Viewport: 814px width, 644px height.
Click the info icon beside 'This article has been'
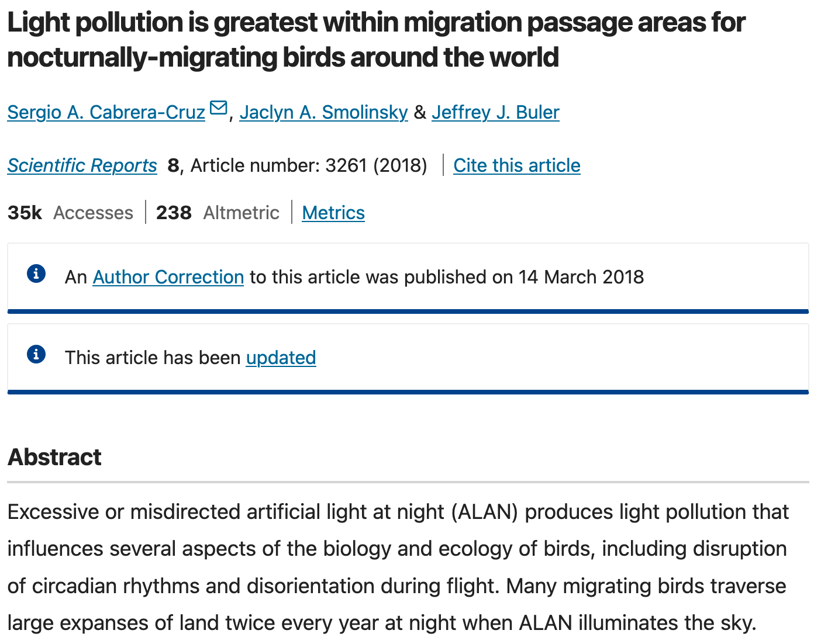click(x=36, y=354)
